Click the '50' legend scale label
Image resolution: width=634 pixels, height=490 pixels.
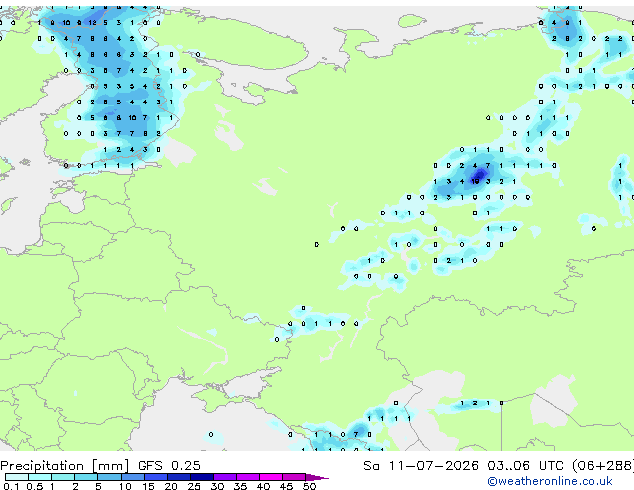(x=309, y=486)
